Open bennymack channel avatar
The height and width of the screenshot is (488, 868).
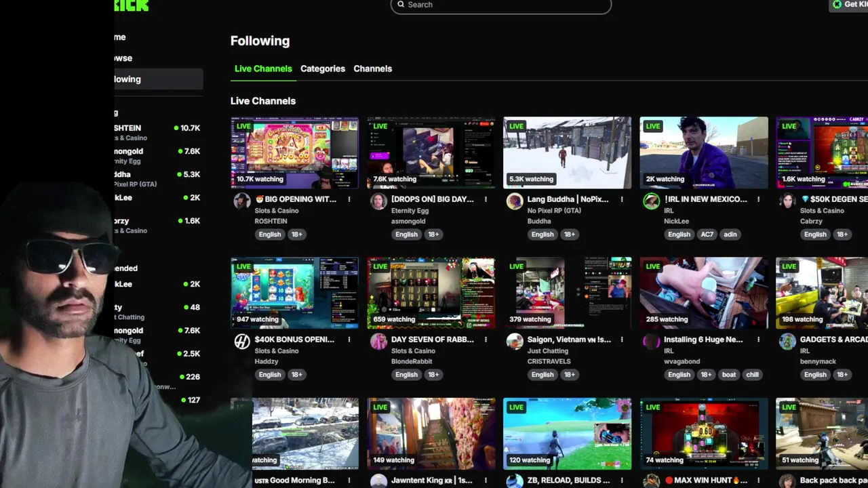pos(787,342)
